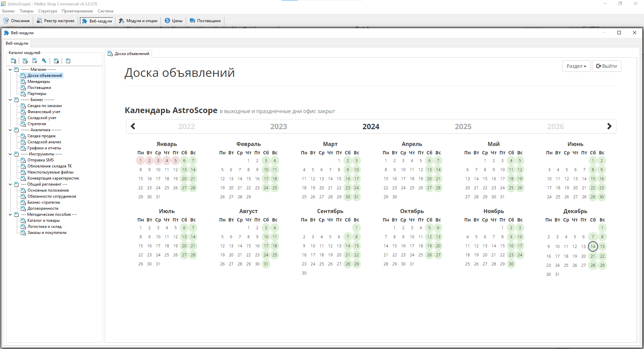Open Складской учет module

[x=42, y=118]
